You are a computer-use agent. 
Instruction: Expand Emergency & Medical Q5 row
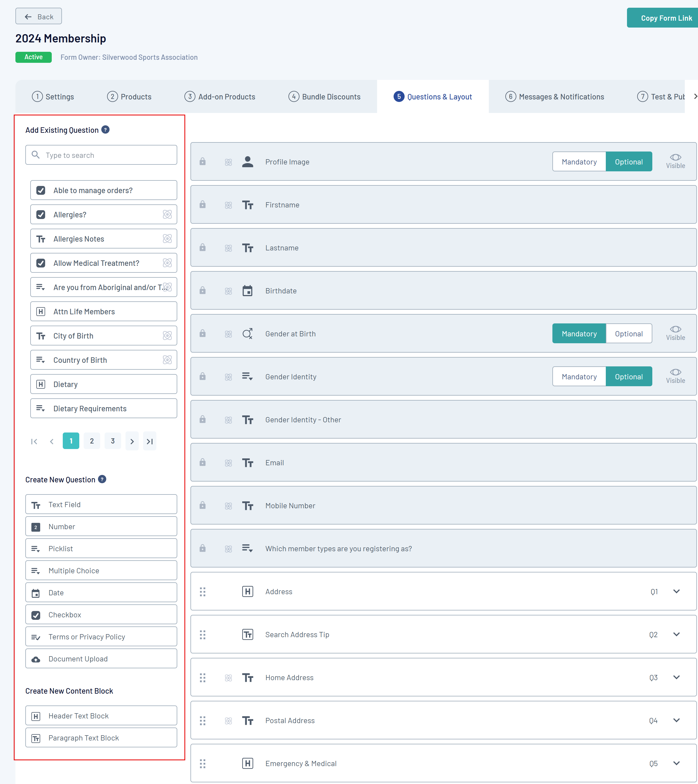tap(676, 763)
